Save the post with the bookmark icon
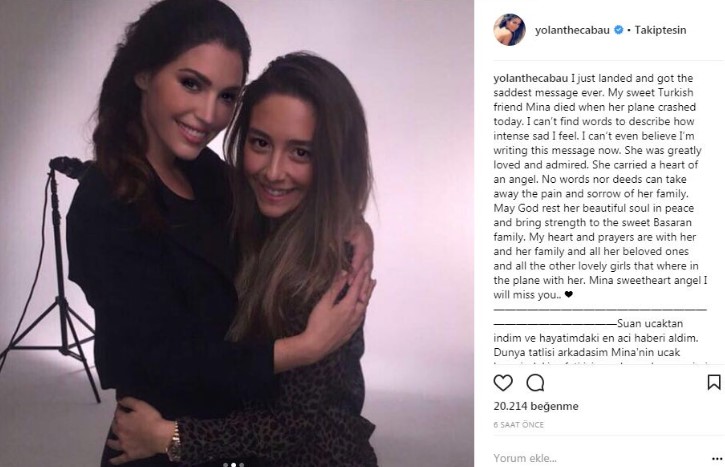The height and width of the screenshot is (467, 725). pos(714,382)
